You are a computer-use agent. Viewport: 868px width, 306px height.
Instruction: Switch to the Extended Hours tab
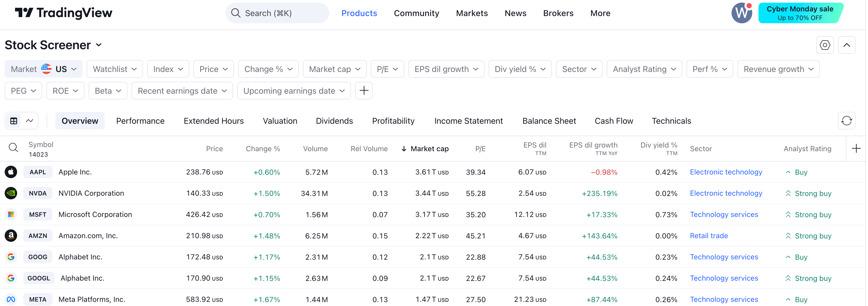(214, 121)
